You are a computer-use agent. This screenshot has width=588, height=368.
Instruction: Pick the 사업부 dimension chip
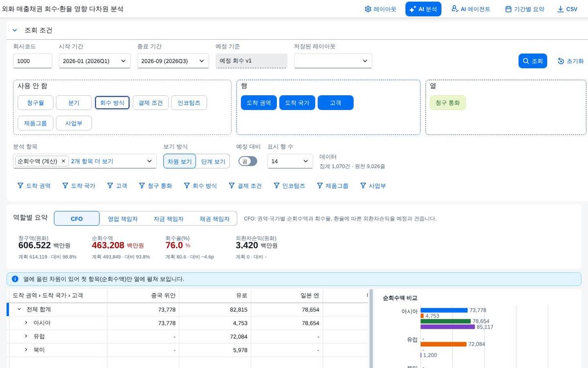coord(74,123)
